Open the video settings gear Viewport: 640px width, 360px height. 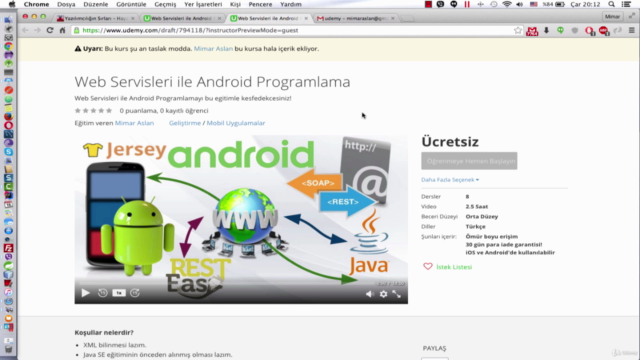(x=383, y=294)
